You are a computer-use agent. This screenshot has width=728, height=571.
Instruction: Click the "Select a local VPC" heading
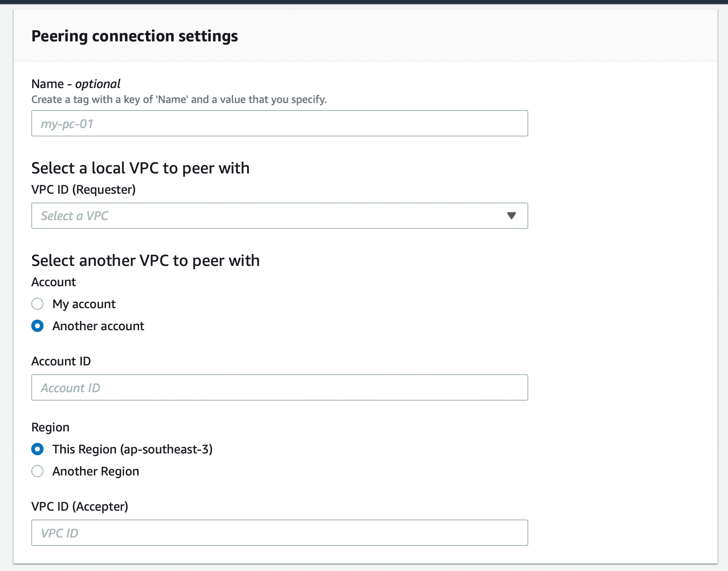point(140,168)
